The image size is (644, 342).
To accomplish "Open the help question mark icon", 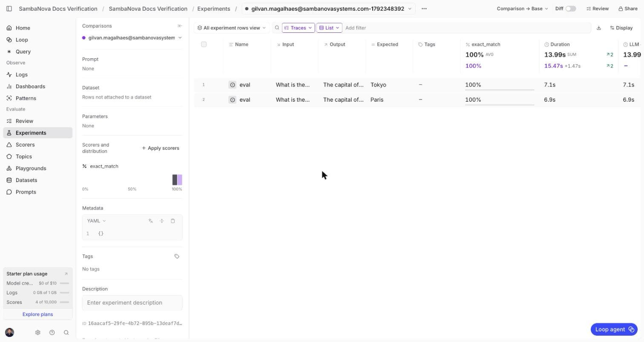I will coord(52,332).
